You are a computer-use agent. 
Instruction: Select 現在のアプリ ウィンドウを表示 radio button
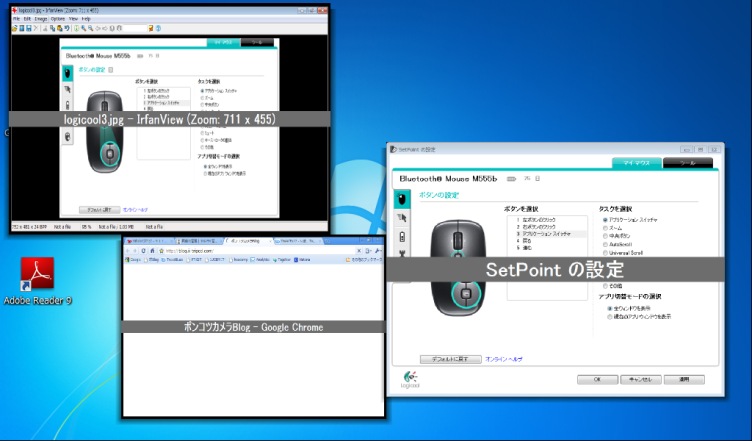[610, 317]
